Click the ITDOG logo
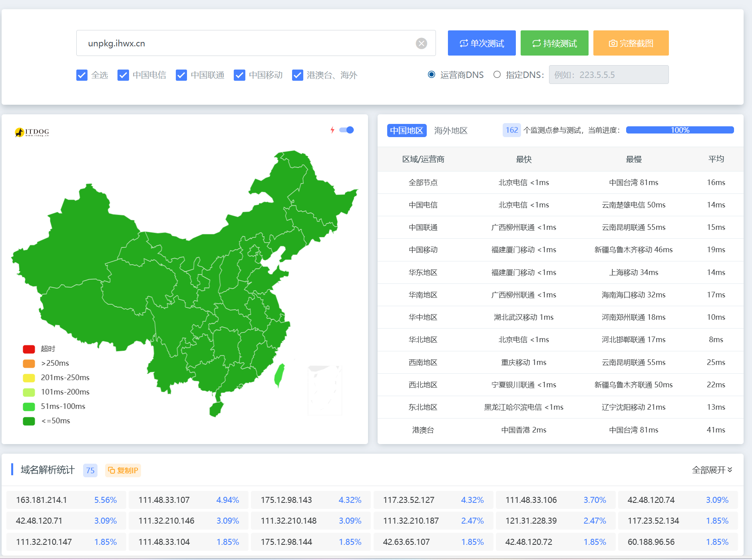The image size is (752, 560). 32,132
